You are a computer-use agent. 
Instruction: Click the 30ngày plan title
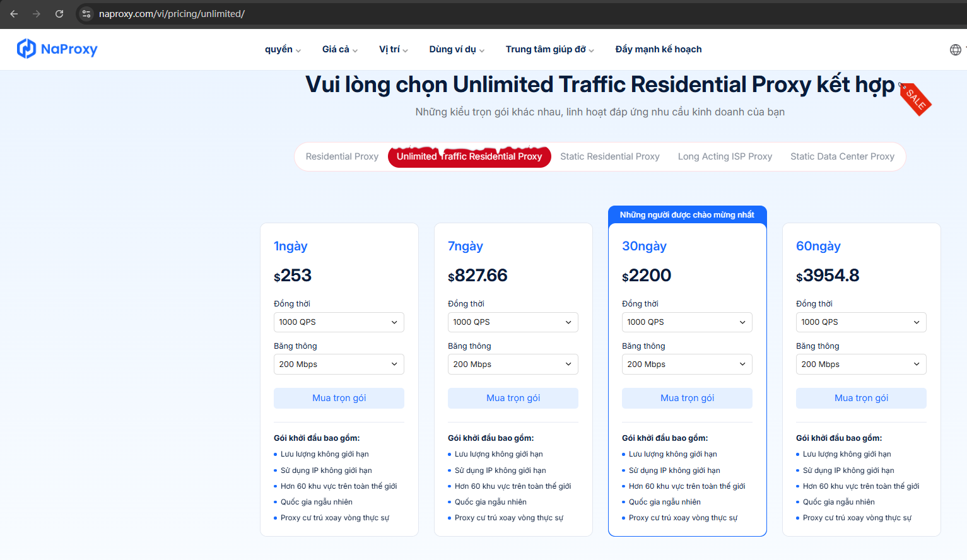coord(644,246)
